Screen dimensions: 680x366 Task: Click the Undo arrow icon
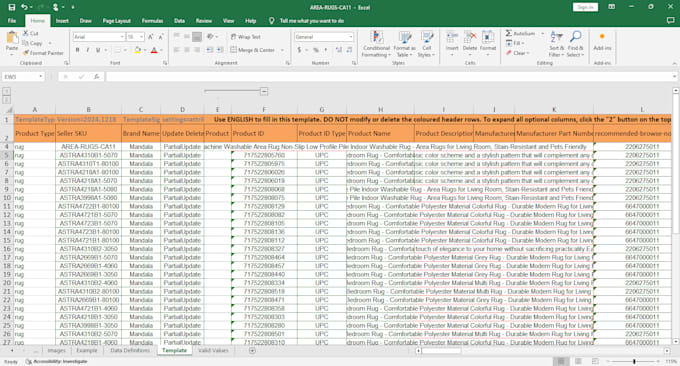(24, 7)
